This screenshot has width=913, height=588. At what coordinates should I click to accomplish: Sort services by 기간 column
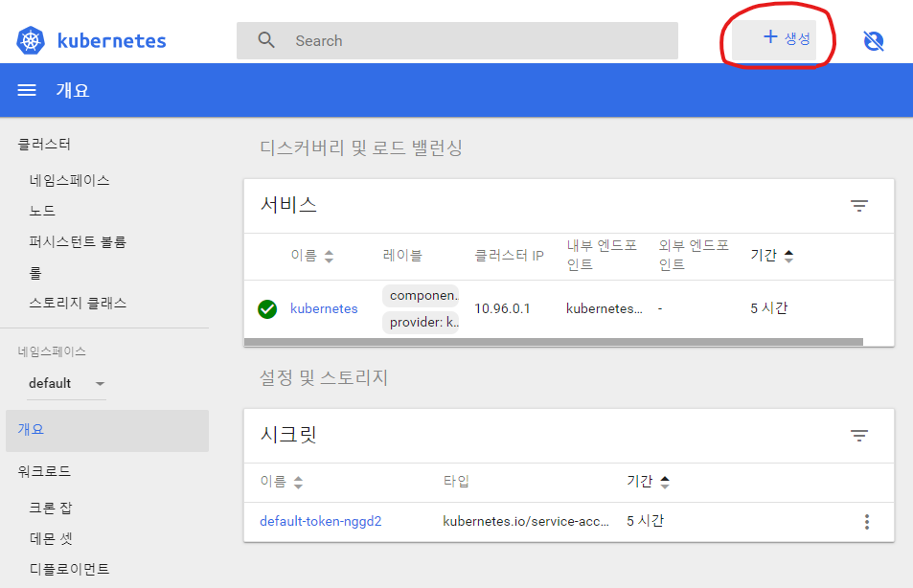pos(771,256)
